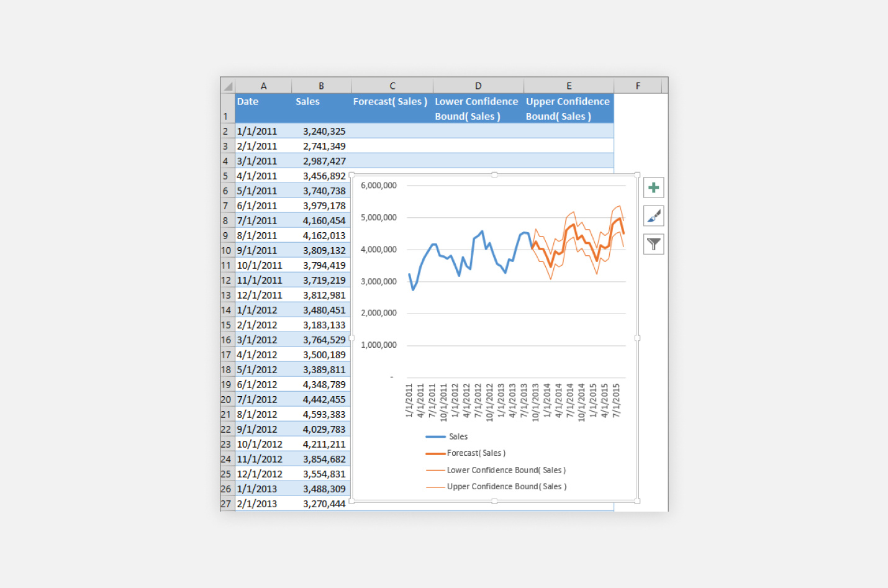Open the Chart Elements plus icon

[x=653, y=188]
